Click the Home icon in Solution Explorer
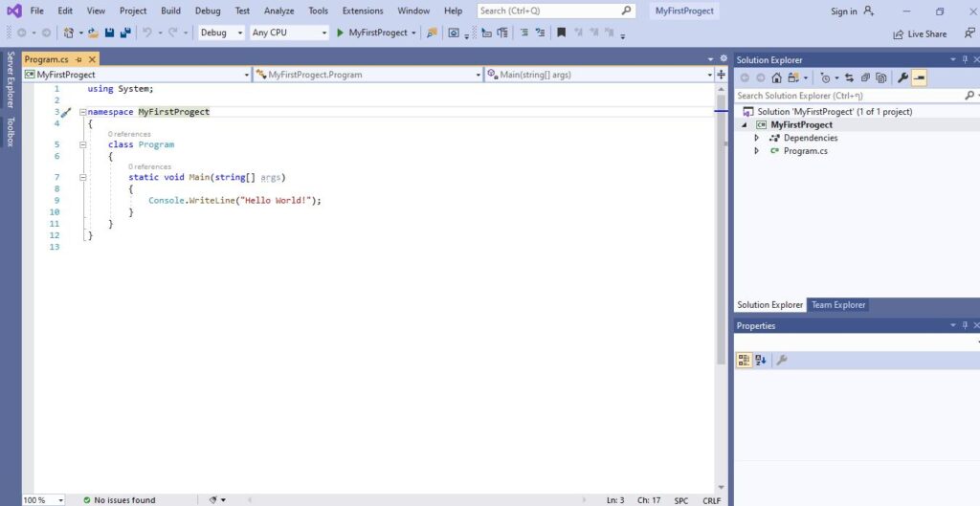The image size is (980, 506). point(776,78)
